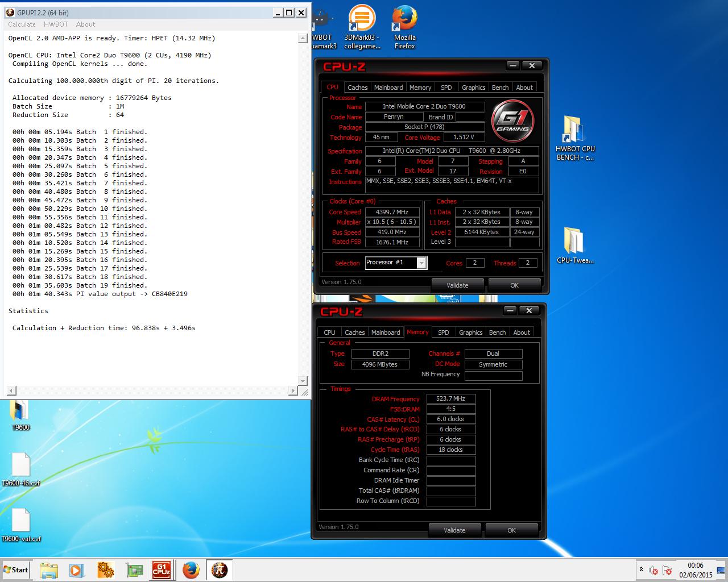This screenshot has width=728, height=582.
Task: Show hidden icons in the system tray
Action: [642, 569]
